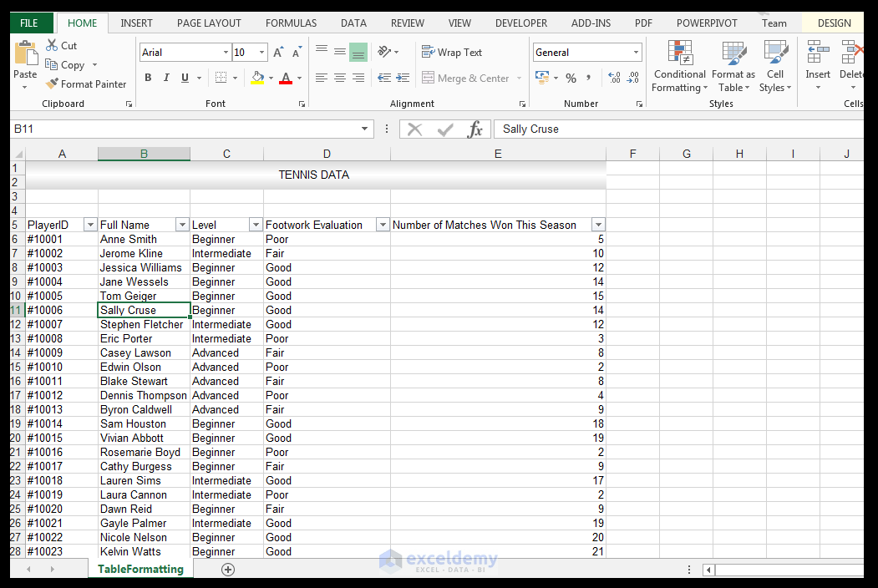Switch to the FORMULAS ribbon tab
The width and height of the screenshot is (878, 588).
(x=291, y=23)
